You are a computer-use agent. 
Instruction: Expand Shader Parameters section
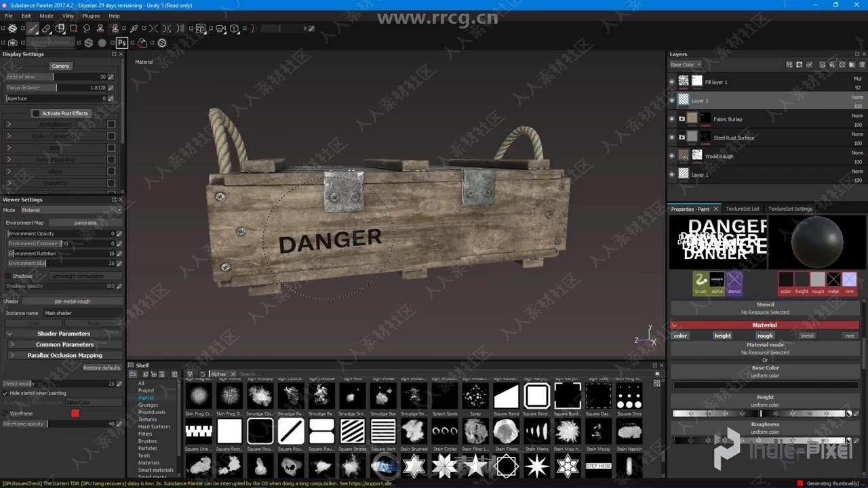[x=64, y=333]
